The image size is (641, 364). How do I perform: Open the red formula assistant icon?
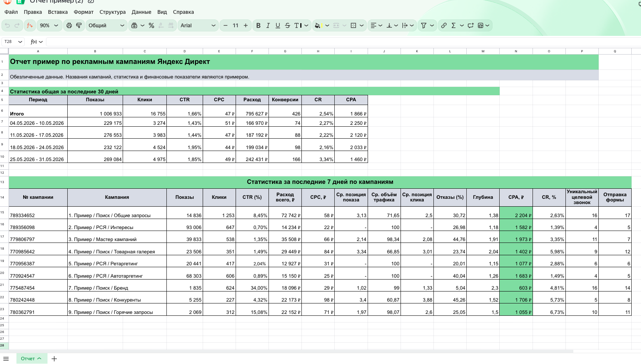click(30, 25)
